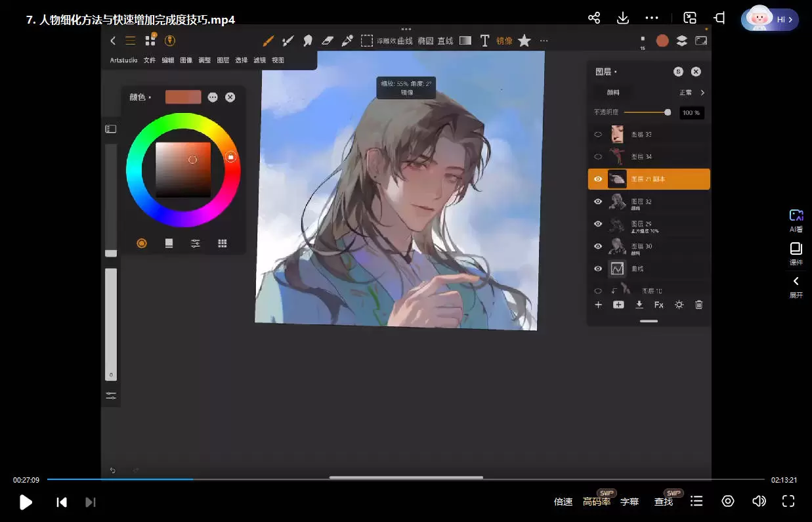Click the 字幕 subtitles button
Image resolution: width=812 pixels, height=522 pixels.
coord(629,502)
